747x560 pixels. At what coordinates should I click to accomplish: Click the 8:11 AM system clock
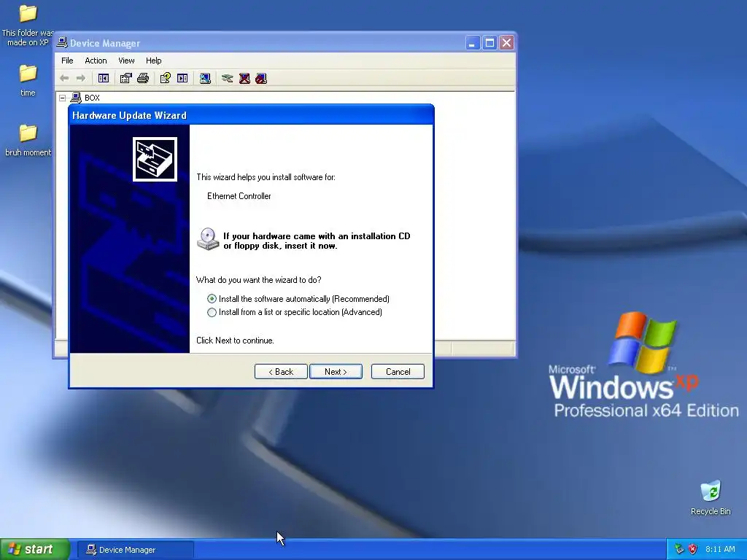[x=720, y=549]
